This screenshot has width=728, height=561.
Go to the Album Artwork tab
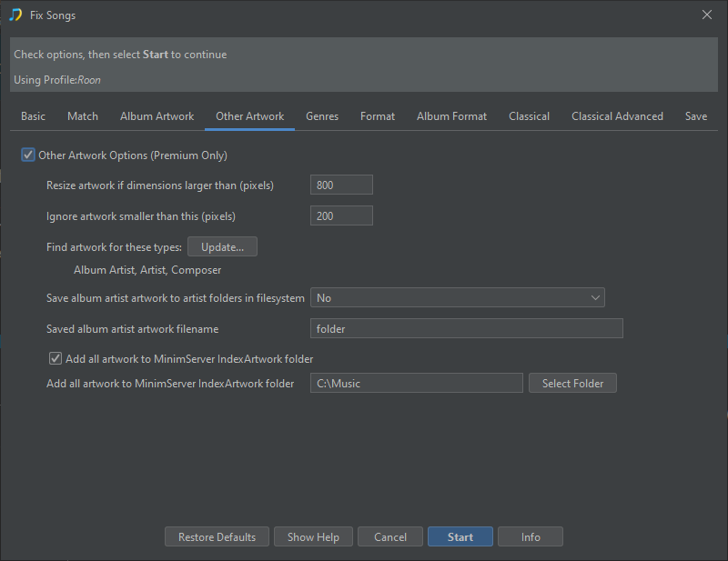click(x=157, y=116)
